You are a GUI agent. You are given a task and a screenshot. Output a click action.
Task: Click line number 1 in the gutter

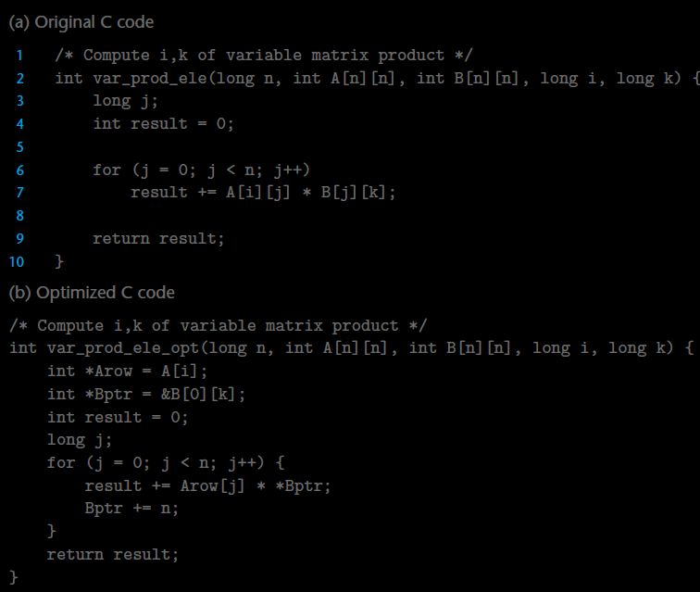(x=19, y=55)
